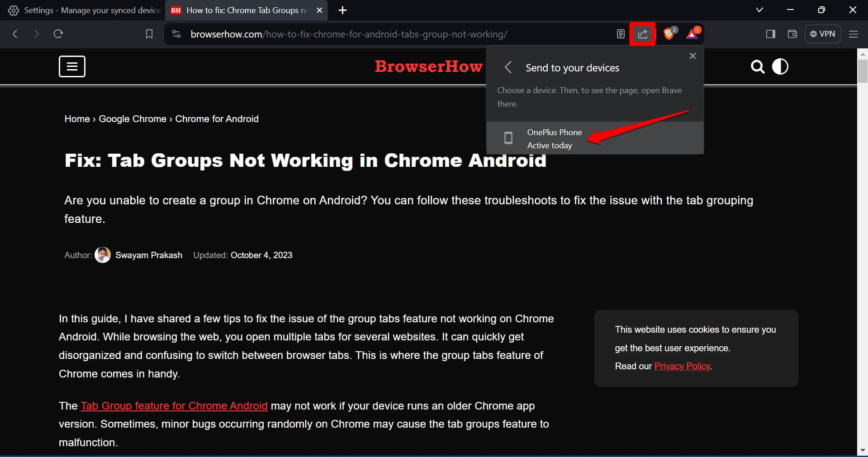
Task: Click the BrowserHow site logo
Action: tap(428, 66)
